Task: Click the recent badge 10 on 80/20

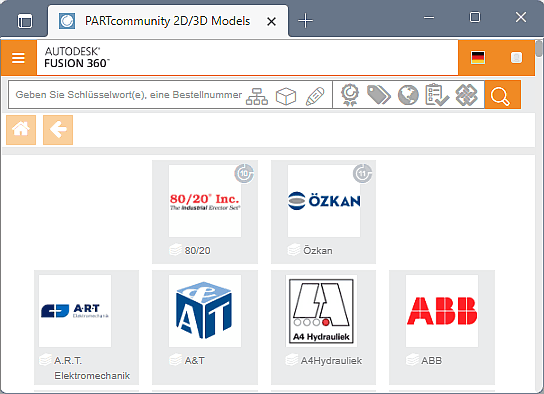Action: coord(244,173)
